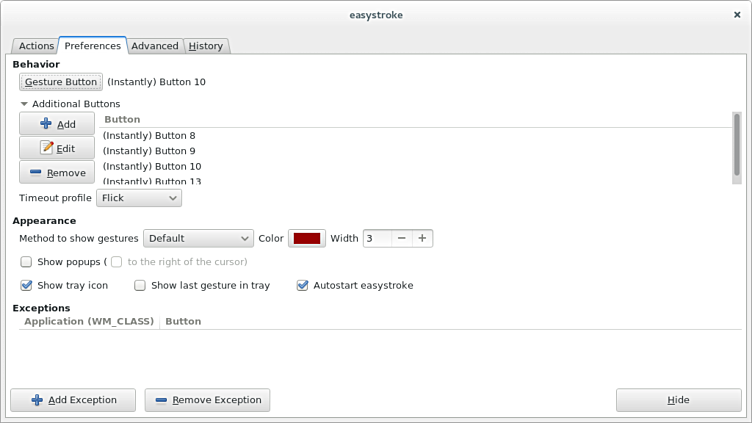Close the easystroke window
752x423 pixels.
coord(738,15)
